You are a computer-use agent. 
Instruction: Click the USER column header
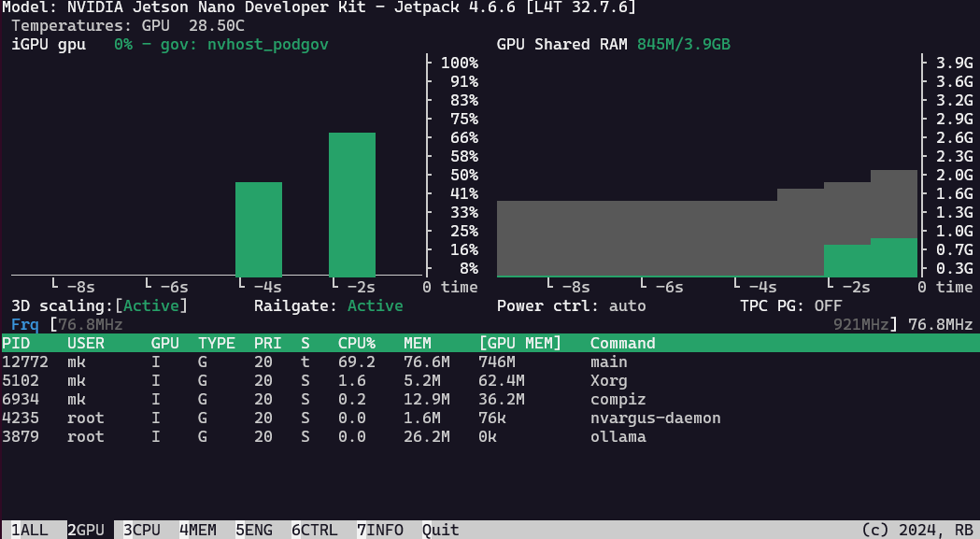[x=86, y=343]
